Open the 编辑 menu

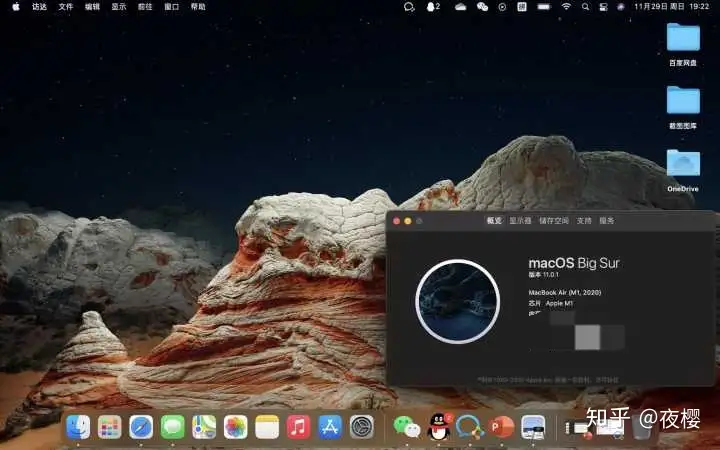click(x=92, y=6)
